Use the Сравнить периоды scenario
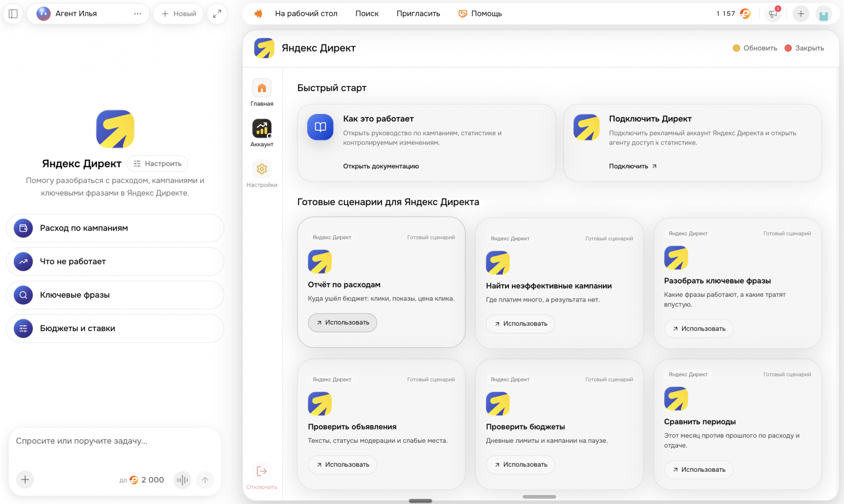Image resolution: width=844 pixels, height=504 pixels. (698, 470)
